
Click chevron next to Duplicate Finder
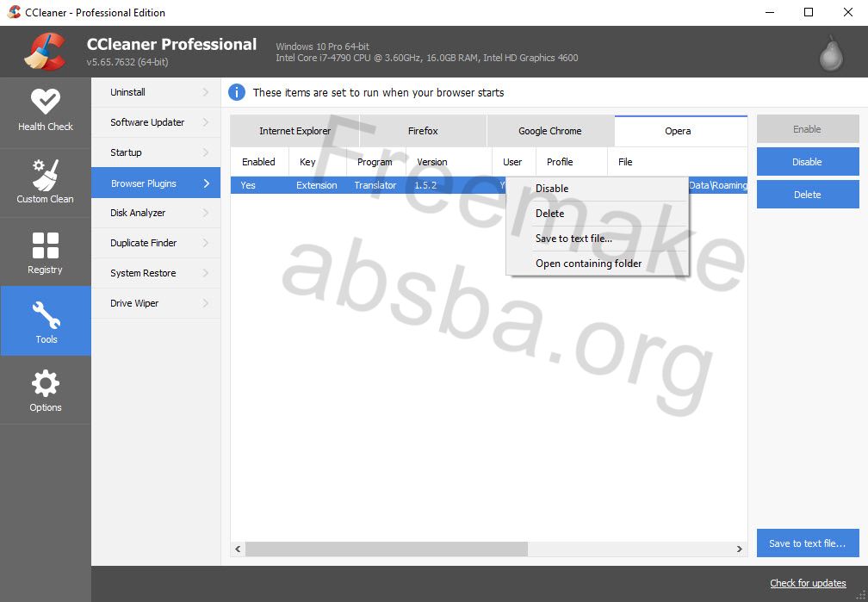(206, 243)
